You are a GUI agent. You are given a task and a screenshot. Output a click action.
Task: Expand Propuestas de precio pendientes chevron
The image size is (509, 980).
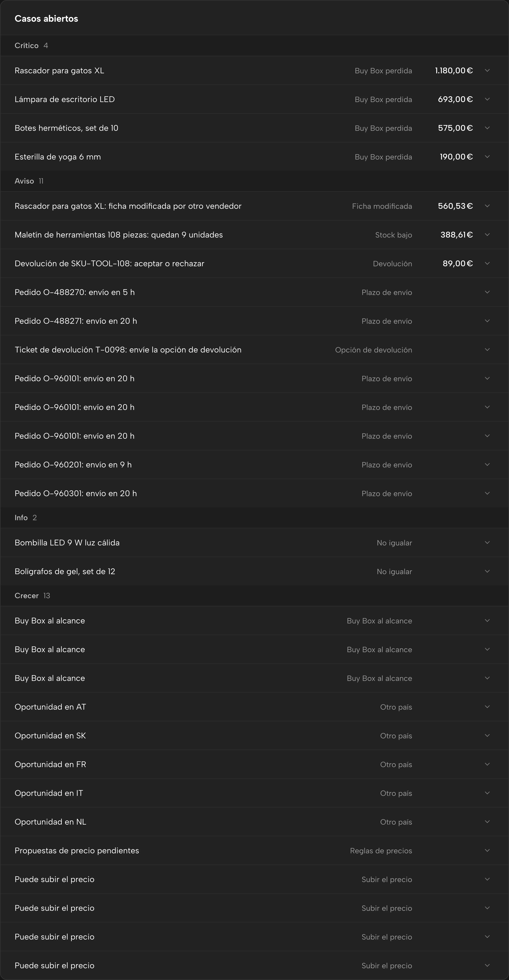point(487,850)
